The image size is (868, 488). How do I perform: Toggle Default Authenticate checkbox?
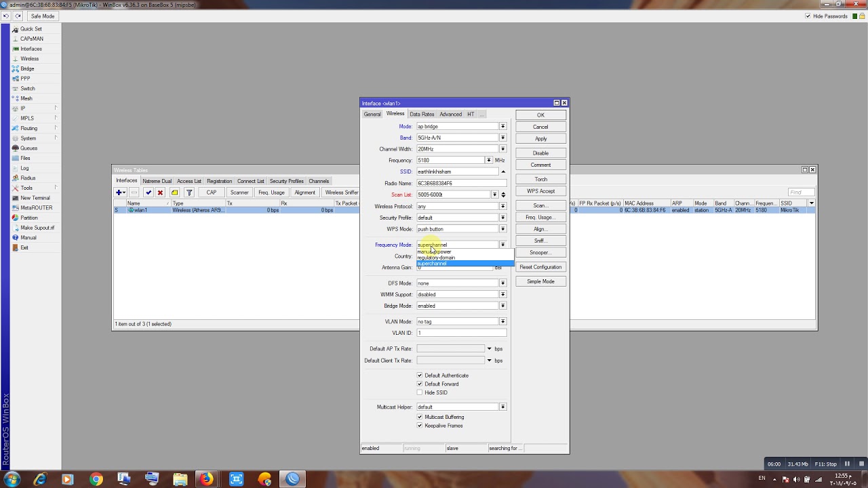pyautogui.click(x=420, y=375)
